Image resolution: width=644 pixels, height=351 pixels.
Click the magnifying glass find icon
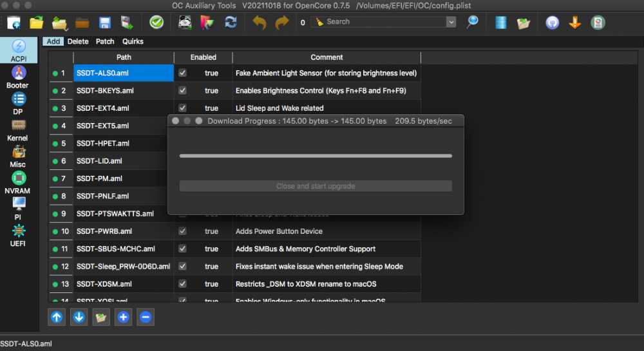pyautogui.click(x=472, y=22)
